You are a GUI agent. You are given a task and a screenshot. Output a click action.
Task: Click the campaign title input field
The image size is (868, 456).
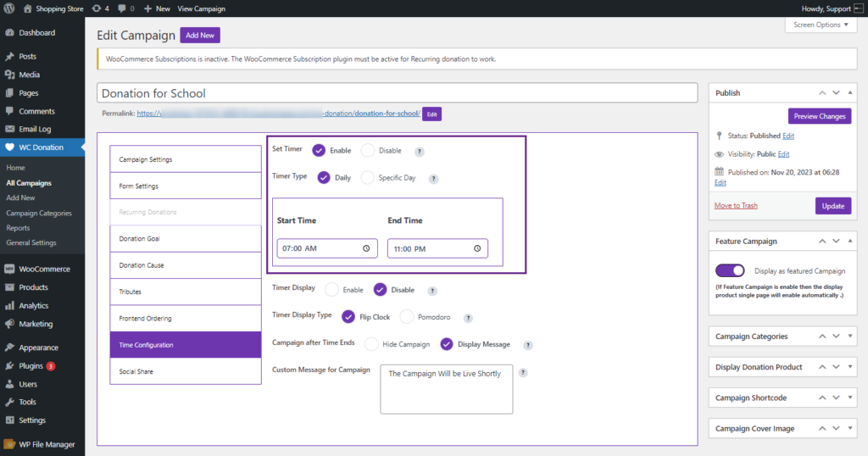(397, 93)
